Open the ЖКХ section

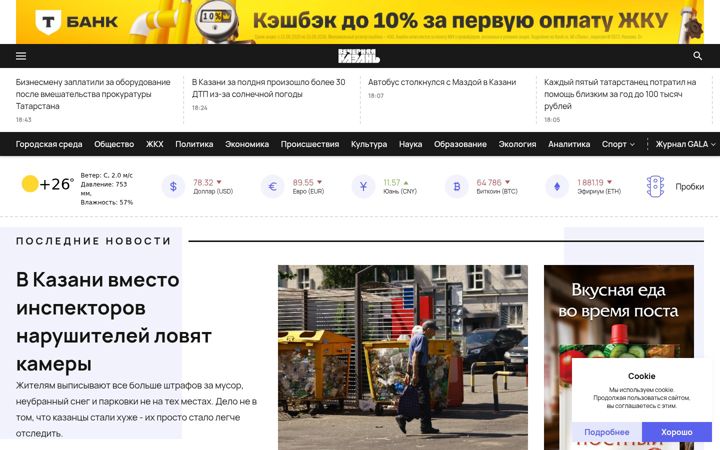point(155,144)
